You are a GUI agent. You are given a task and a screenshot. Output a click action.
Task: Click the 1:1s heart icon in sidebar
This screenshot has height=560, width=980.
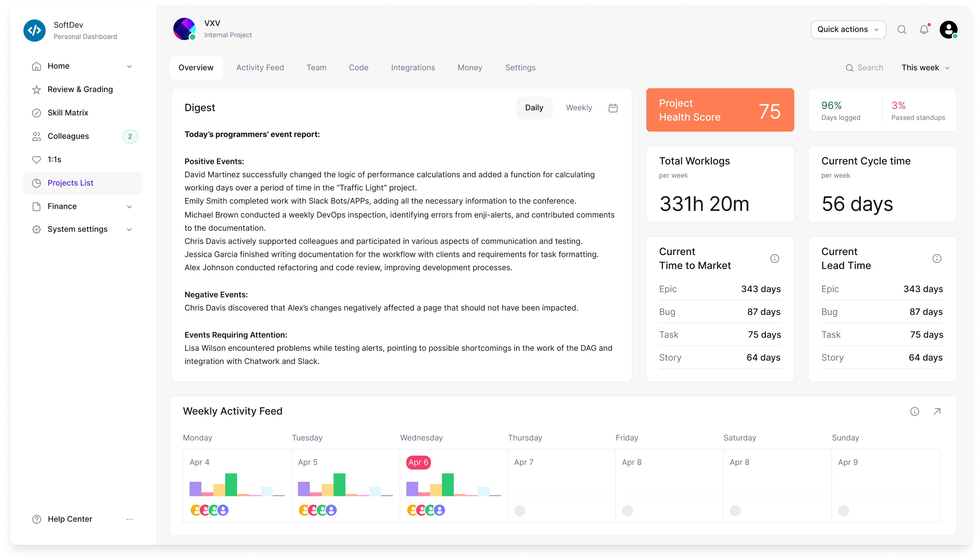click(36, 159)
